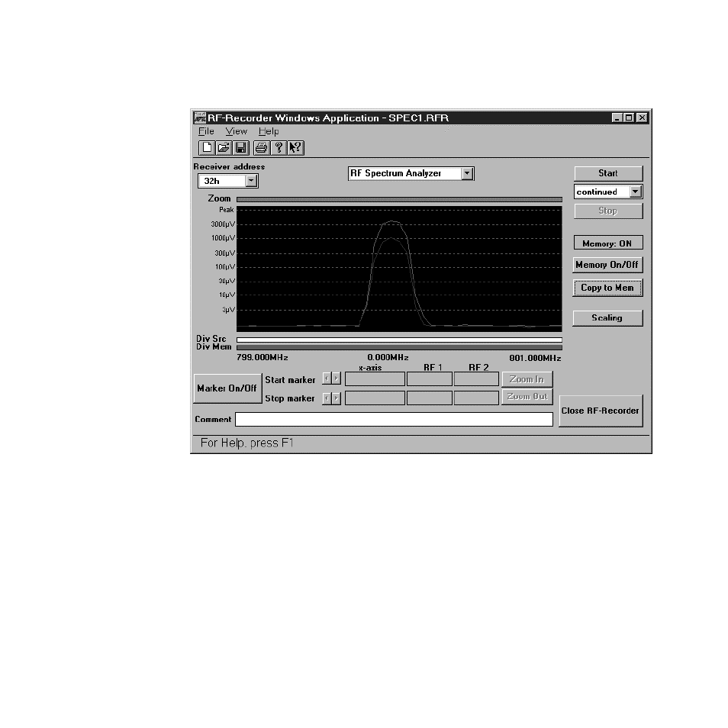Click the Zoom Out button

[x=527, y=397]
